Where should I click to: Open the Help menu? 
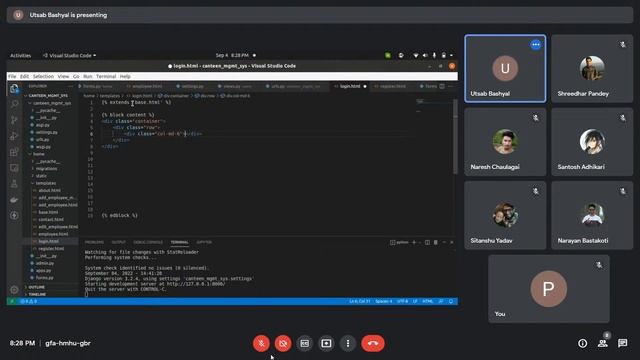(x=125, y=76)
